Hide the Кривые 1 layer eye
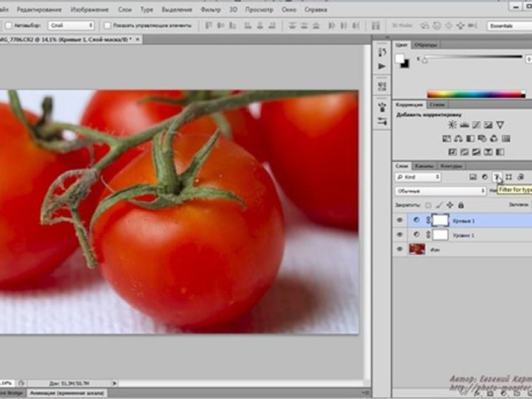532x399 pixels. (400, 220)
